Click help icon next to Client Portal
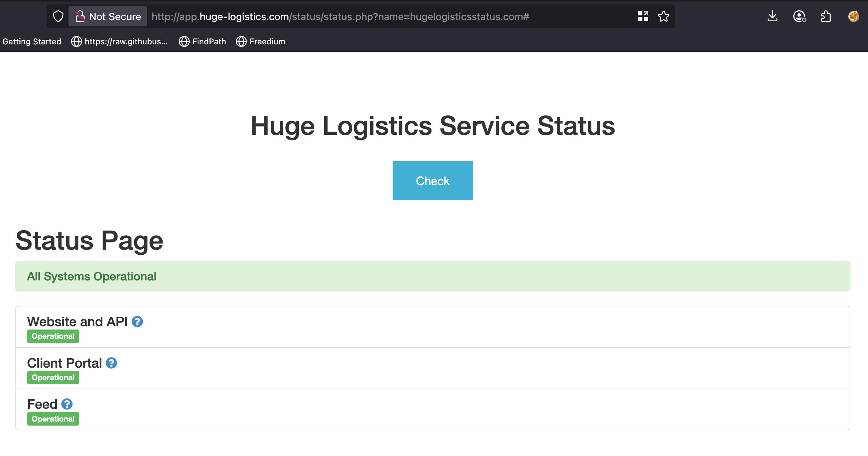 coord(111,363)
